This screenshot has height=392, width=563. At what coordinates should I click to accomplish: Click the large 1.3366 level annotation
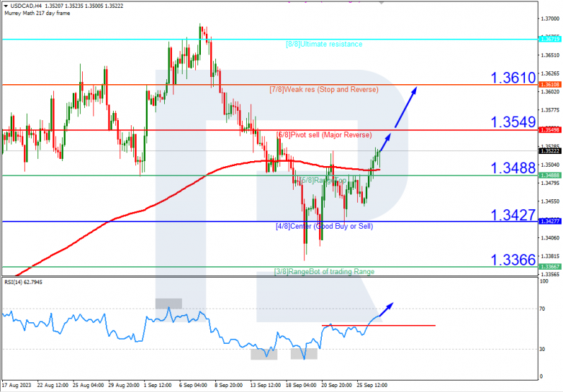(513, 260)
